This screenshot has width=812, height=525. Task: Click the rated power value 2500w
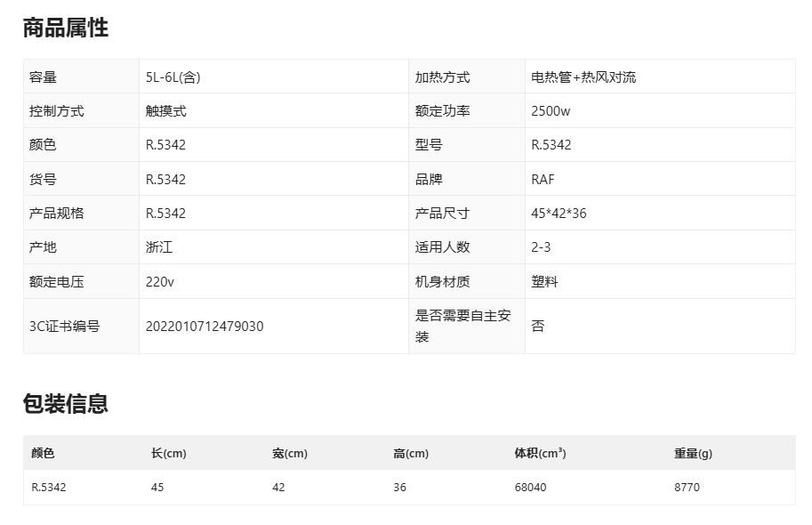(x=551, y=111)
